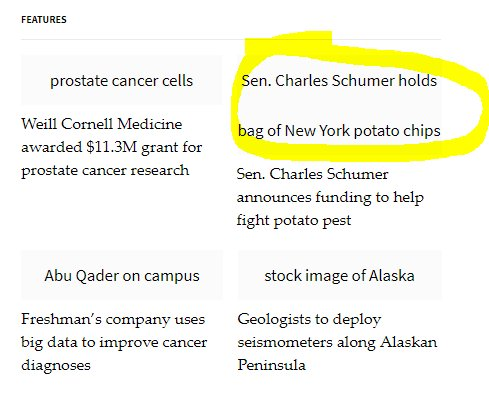
Task: Click 'seismometers along Alaskan' headline line
Action: [x=337, y=342]
